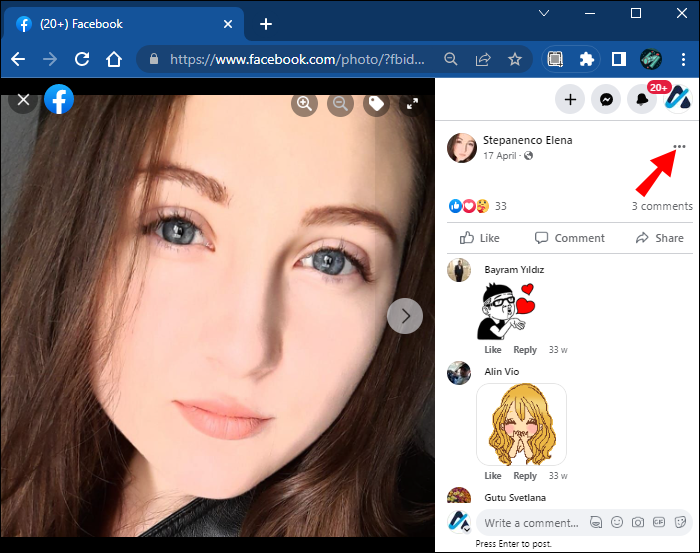
Task: Zoom in on the photo
Action: 305,103
